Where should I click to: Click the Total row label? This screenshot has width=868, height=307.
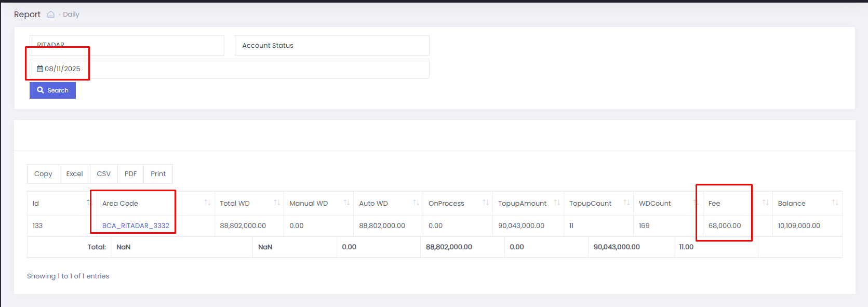click(x=97, y=247)
